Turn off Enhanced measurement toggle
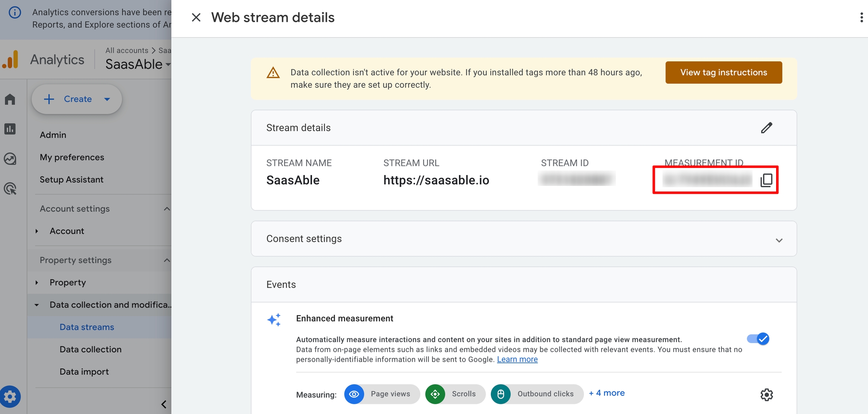 point(758,339)
